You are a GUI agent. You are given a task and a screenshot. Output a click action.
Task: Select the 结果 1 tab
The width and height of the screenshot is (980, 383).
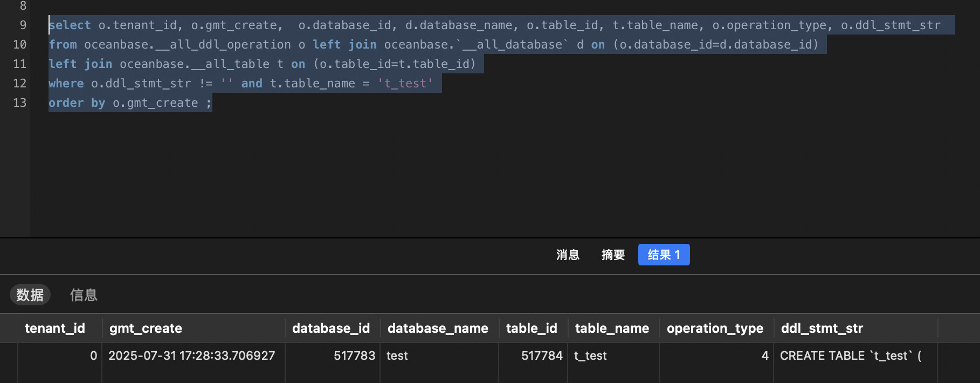click(x=664, y=255)
